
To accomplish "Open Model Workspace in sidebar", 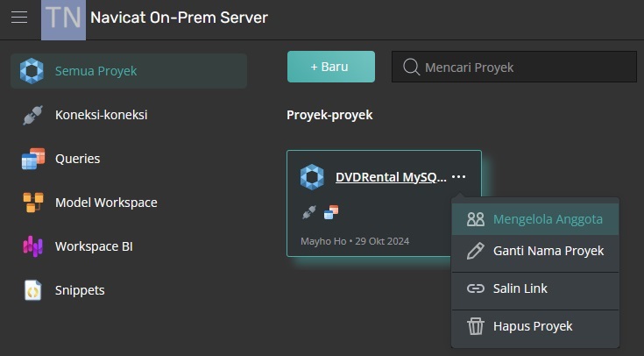I will pos(106,203).
